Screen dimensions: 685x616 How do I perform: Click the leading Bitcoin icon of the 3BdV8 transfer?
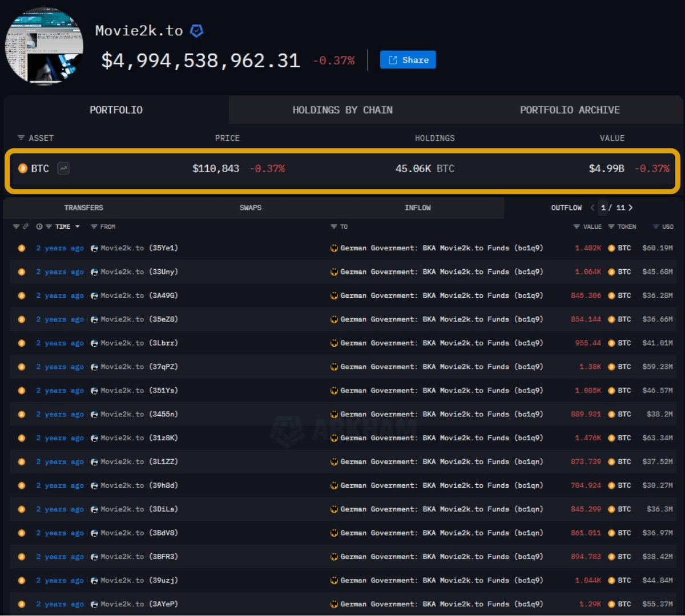[22, 533]
